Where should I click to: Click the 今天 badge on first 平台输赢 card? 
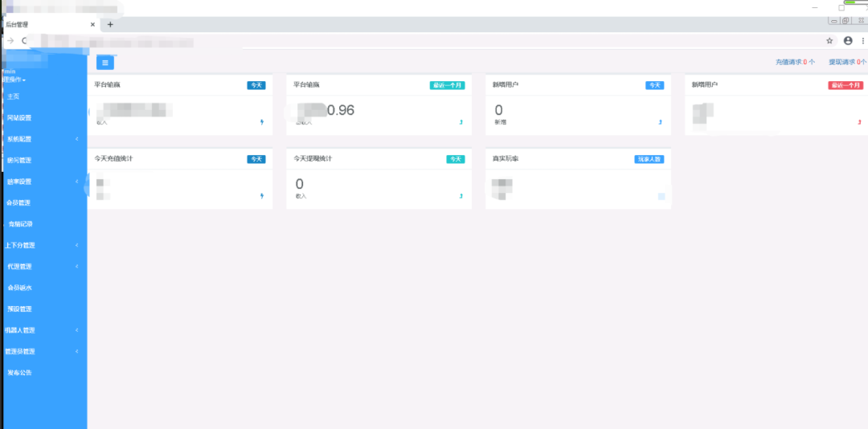pyautogui.click(x=256, y=85)
